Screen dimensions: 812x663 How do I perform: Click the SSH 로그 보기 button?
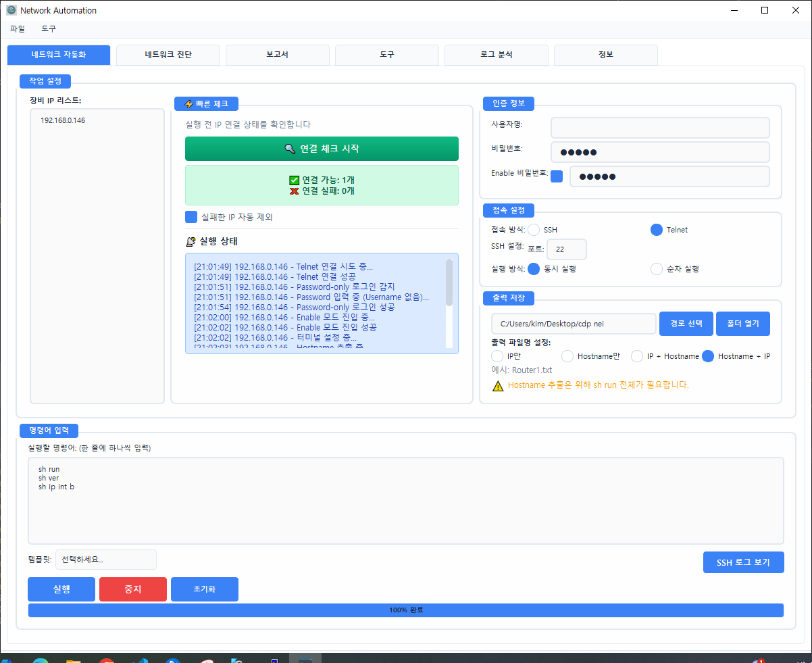click(743, 562)
